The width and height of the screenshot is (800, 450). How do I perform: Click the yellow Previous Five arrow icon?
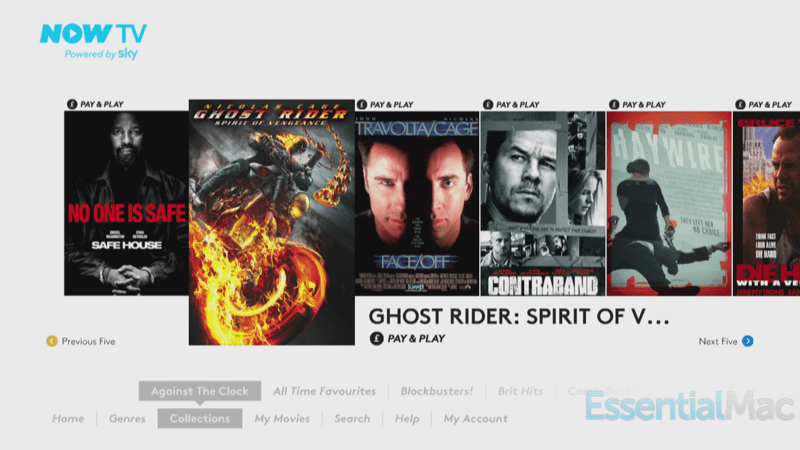click(52, 341)
